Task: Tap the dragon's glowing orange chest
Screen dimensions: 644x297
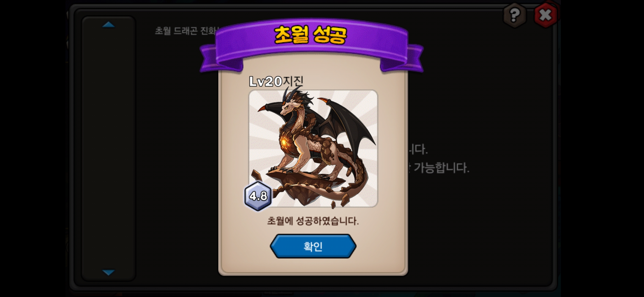Action: (x=285, y=143)
